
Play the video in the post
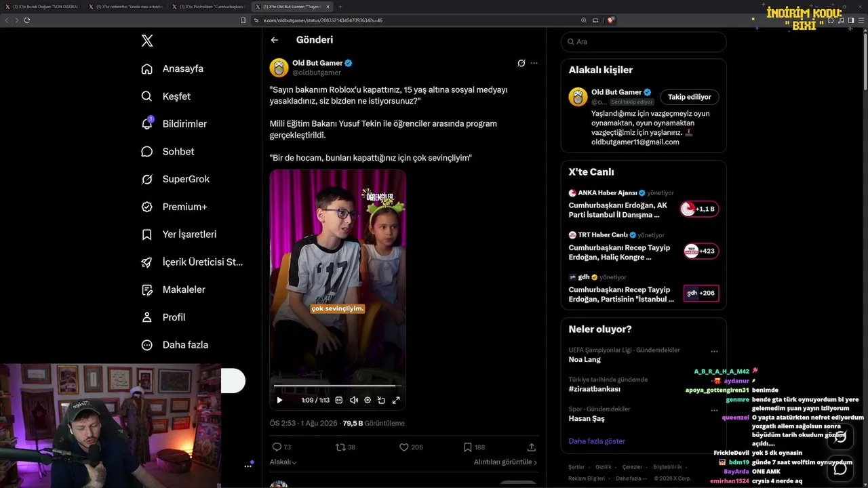tap(279, 400)
